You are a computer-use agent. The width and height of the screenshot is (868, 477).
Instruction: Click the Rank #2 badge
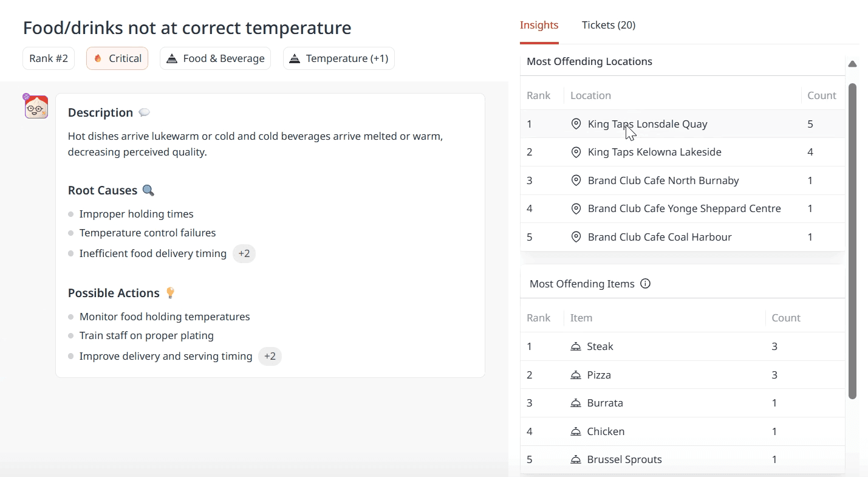click(x=49, y=59)
